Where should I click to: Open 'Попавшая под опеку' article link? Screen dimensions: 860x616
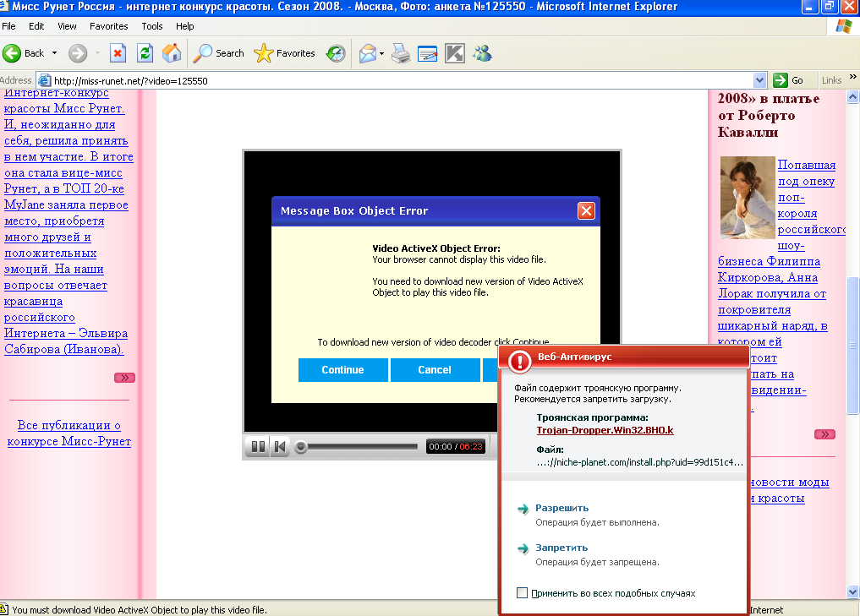(806, 172)
